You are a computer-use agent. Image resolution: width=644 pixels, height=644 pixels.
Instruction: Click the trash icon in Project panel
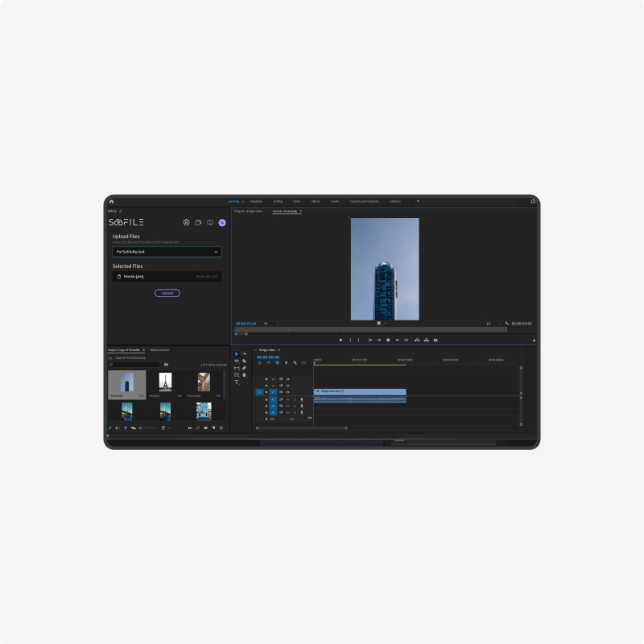221,428
